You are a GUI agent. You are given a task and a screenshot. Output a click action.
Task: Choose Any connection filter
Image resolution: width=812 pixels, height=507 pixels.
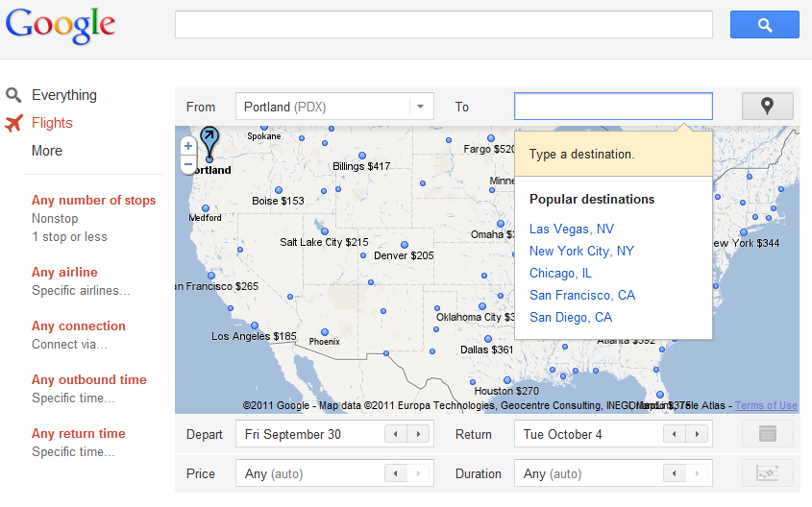pyautogui.click(x=79, y=326)
